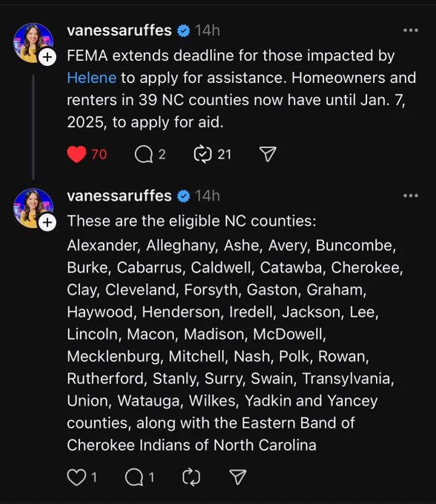Repost the eligible NC counties post
Image resolution: width=436 pixels, height=504 pixels.
point(191,477)
